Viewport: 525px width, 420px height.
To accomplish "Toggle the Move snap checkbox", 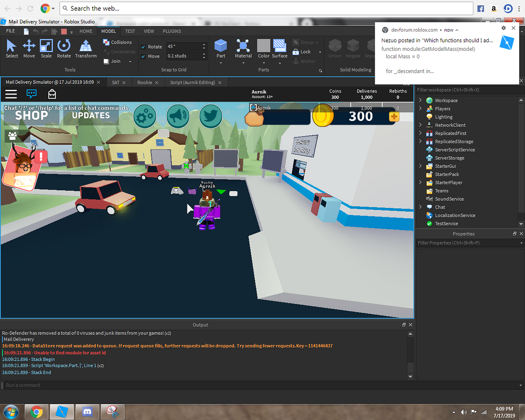I will pos(143,56).
